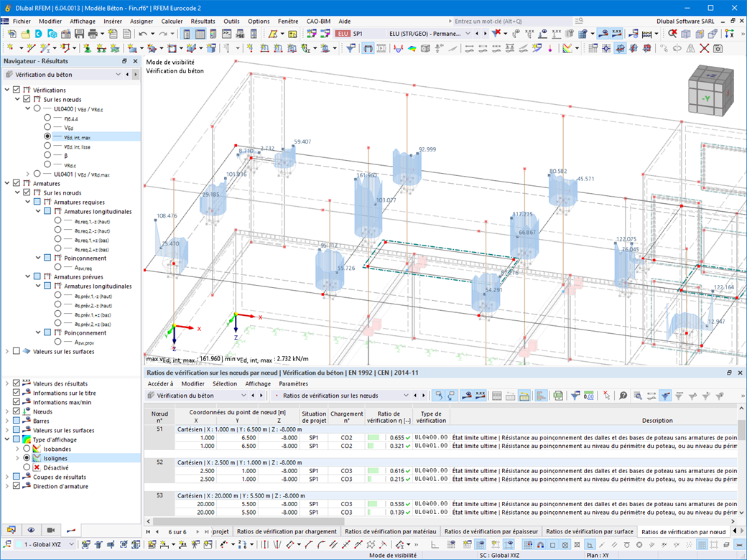Open the eye display tab in Navigator
Viewport: 747px width, 560px height.
point(31,530)
